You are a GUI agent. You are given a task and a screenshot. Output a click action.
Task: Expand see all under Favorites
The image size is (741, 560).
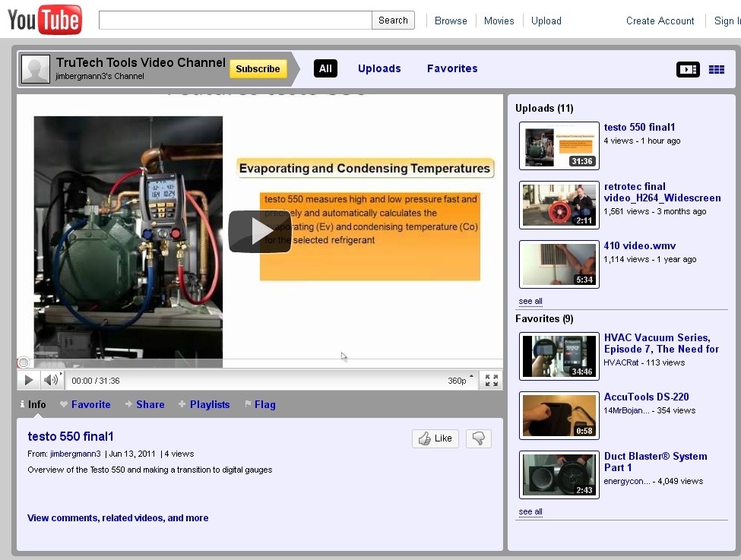tap(530, 511)
